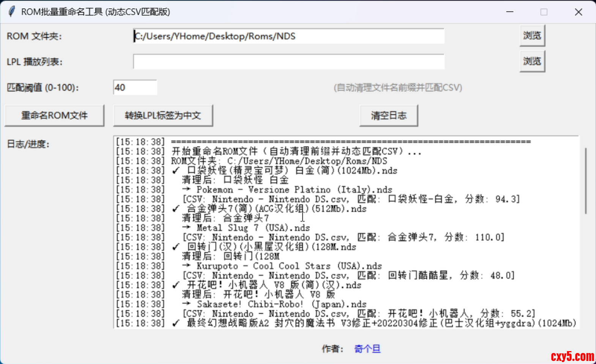Click the checkmark beside 口袋妖怪 白金 log entry
Image resolution: width=596 pixels, height=364 pixels.
pyautogui.click(x=176, y=171)
